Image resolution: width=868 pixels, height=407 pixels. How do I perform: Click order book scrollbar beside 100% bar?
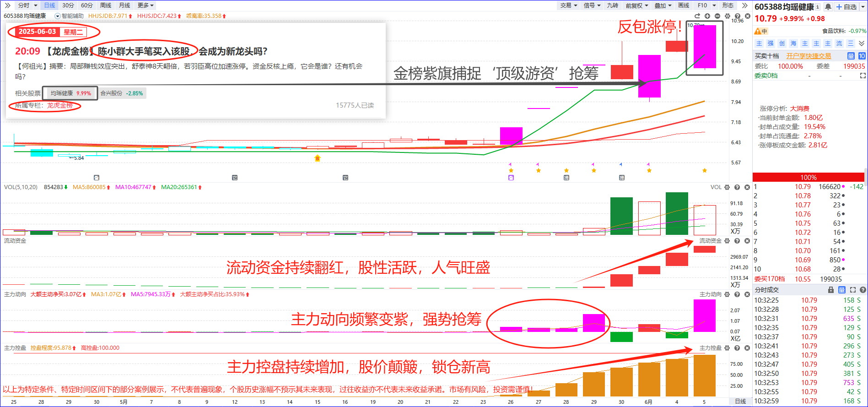[866, 177]
